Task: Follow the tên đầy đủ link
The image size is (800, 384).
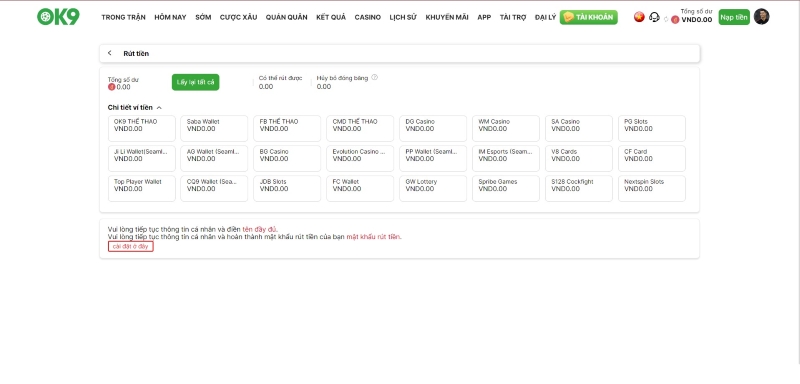Action: tap(259, 229)
